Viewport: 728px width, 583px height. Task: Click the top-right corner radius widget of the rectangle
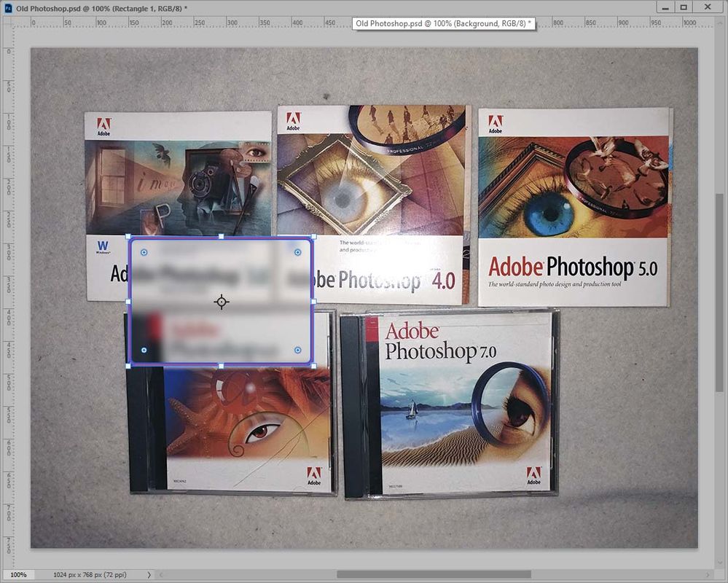click(x=297, y=252)
